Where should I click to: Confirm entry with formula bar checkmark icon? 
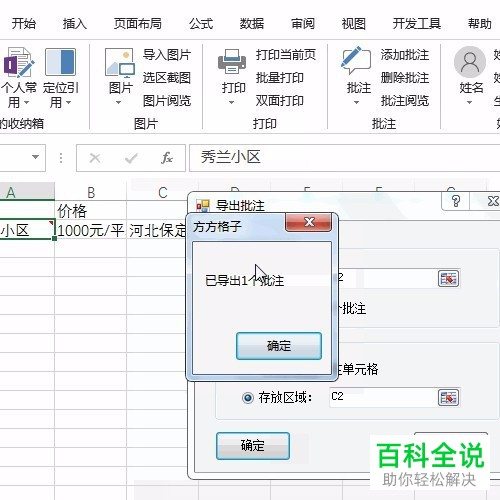[x=131, y=158]
